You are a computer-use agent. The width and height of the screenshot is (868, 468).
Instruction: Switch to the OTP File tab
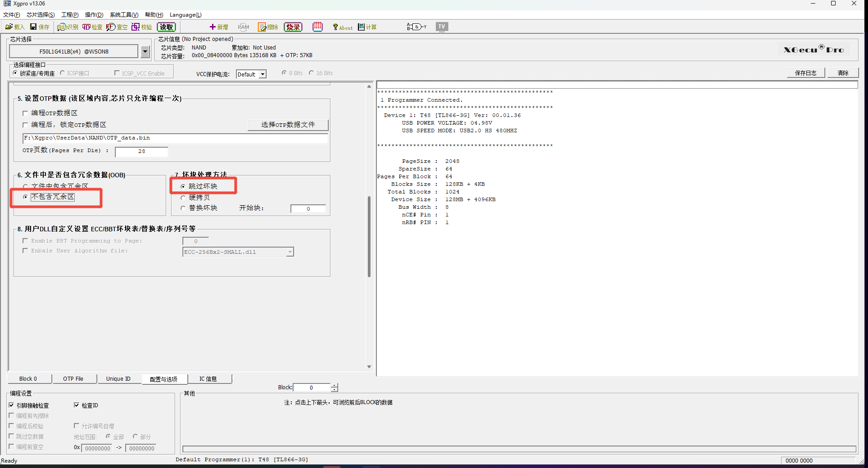point(73,379)
